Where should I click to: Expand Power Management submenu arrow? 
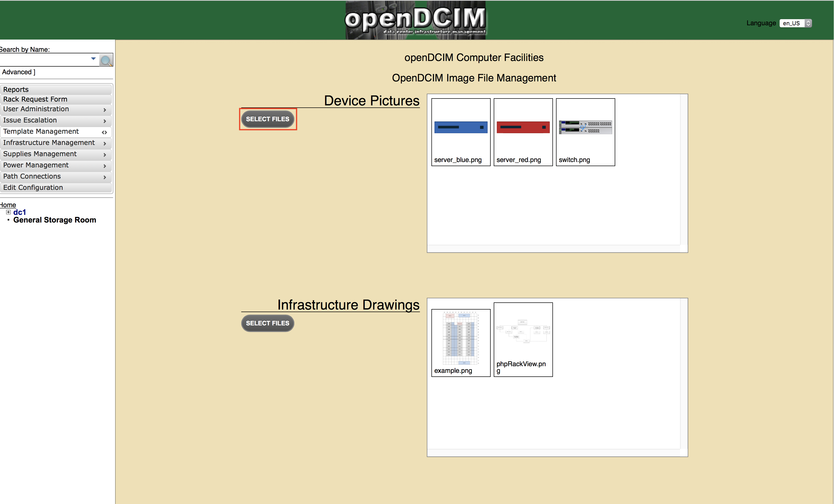(105, 166)
